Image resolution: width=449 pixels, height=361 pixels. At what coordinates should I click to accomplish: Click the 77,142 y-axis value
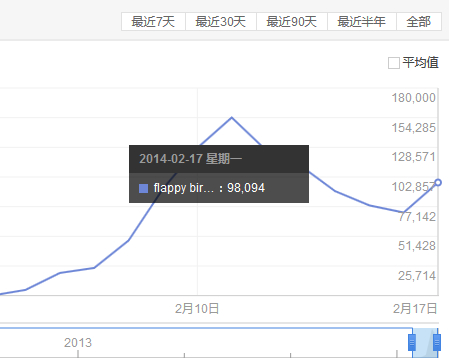click(417, 217)
